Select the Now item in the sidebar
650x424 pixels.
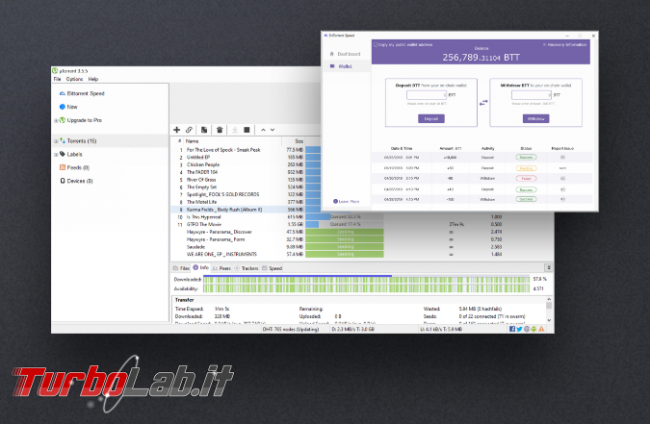pyautogui.click(x=68, y=107)
